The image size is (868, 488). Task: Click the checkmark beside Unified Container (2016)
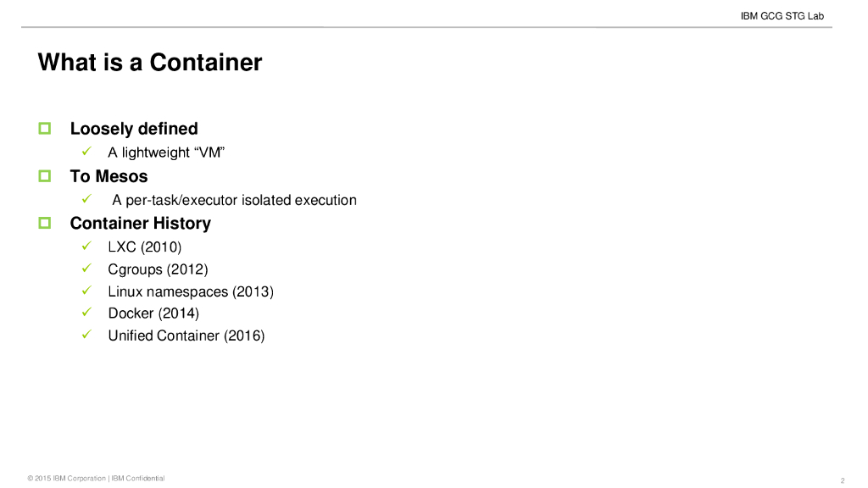[x=86, y=335]
